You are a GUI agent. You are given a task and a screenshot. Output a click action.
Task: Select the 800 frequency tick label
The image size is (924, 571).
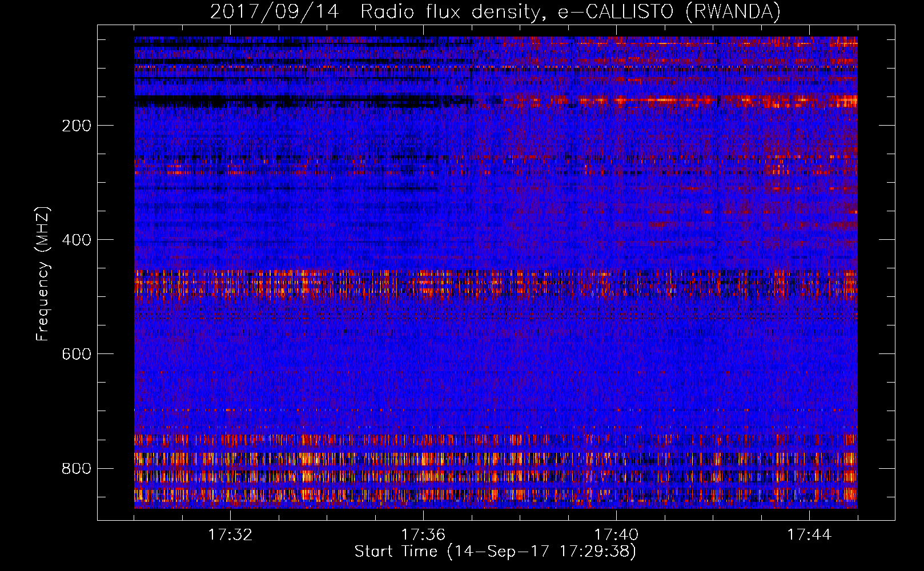(x=77, y=468)
